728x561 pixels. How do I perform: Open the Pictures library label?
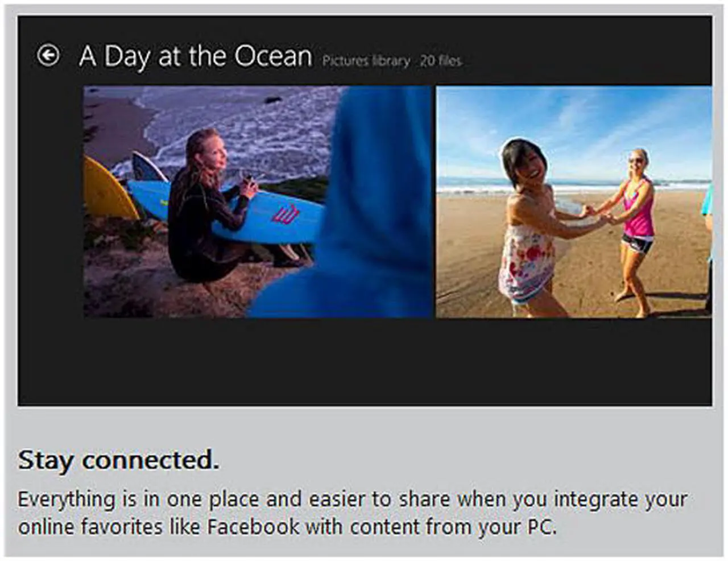[x=366, y=61]
